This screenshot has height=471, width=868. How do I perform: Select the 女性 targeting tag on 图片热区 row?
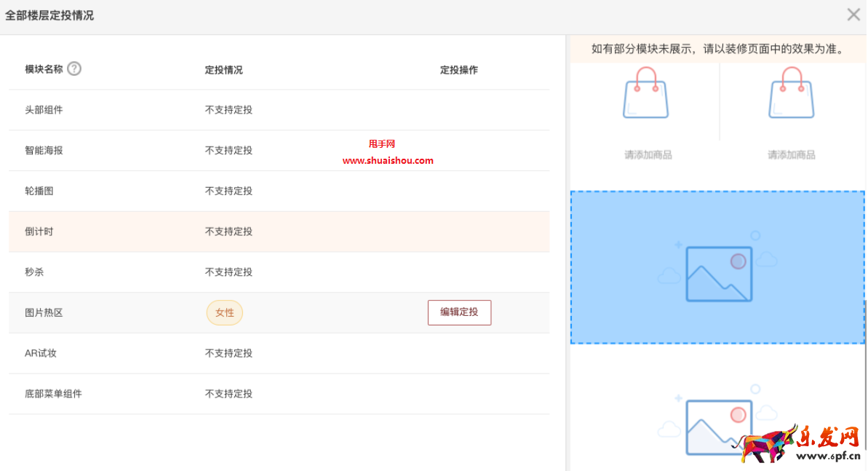[224, 312]
